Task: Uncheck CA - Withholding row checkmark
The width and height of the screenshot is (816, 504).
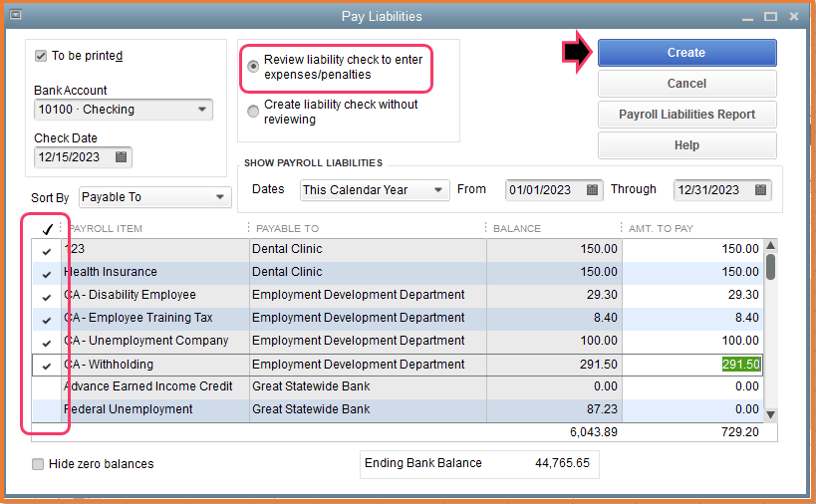Action: (47, 366)
